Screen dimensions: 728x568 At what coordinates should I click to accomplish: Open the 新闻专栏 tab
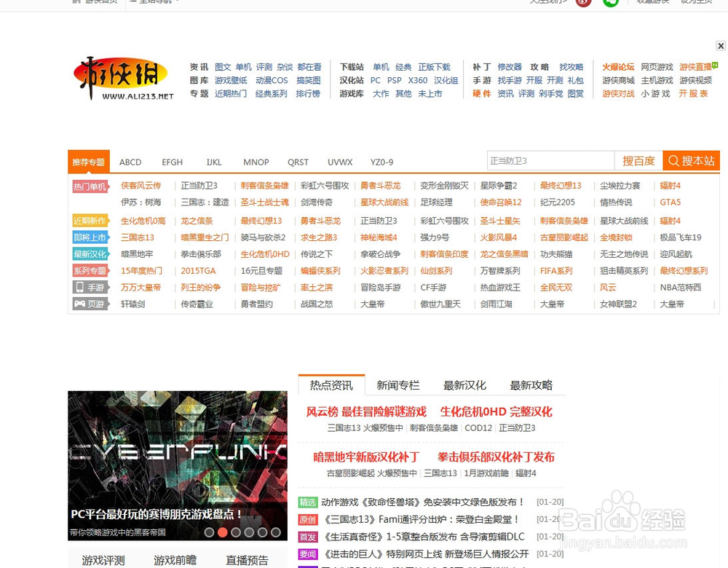[398, 385]
